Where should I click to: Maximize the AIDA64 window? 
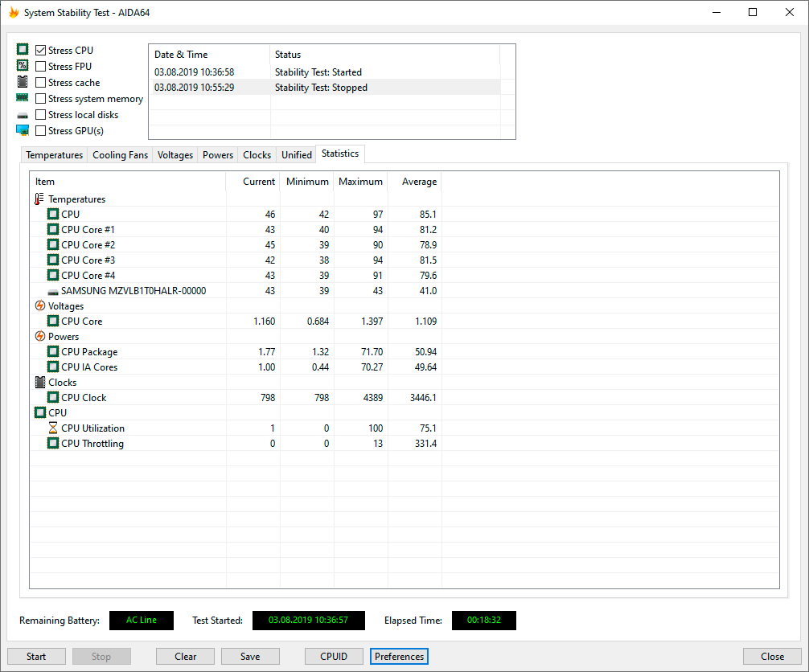tap(753, 12)
